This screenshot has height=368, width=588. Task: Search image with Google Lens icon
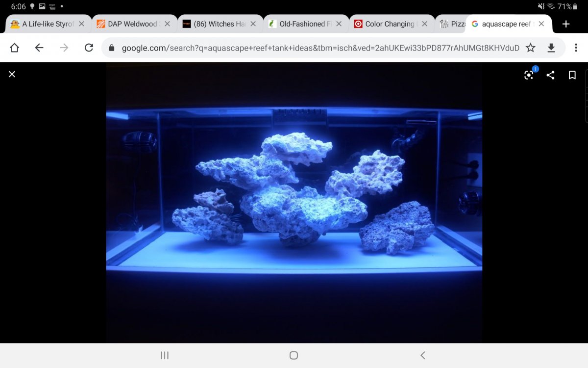529,75
